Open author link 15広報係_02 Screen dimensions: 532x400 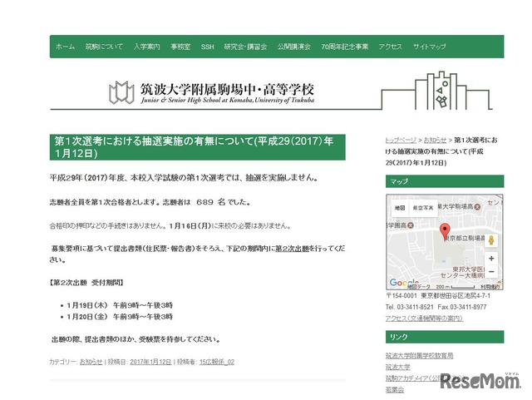click(x=217, y=362)
